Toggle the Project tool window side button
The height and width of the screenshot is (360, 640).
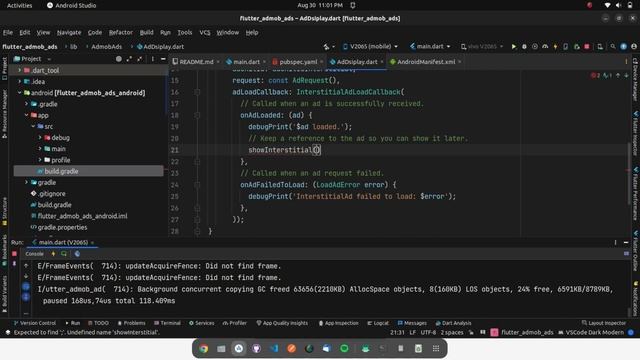point(4,68)
